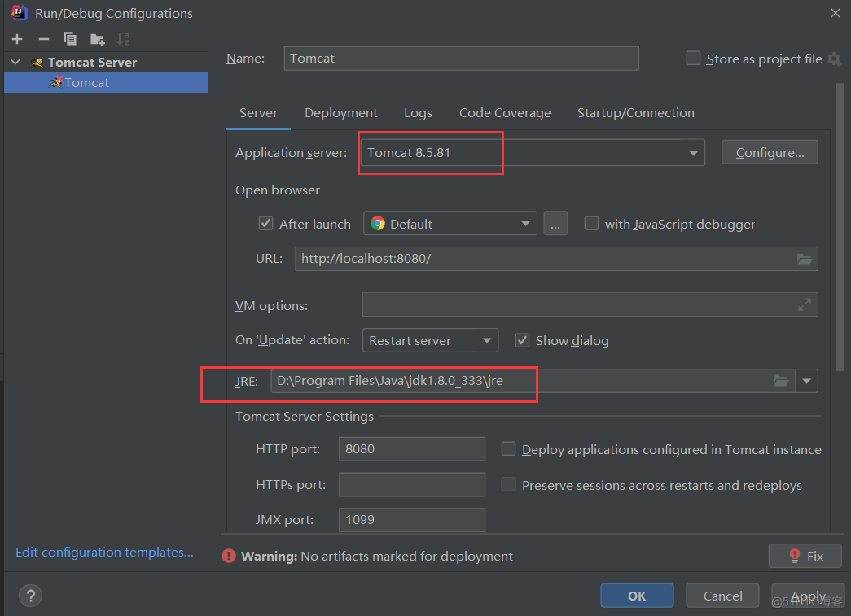
Task: Remove the selected configuration with the minus icon
Action: (x=43, y=39)
